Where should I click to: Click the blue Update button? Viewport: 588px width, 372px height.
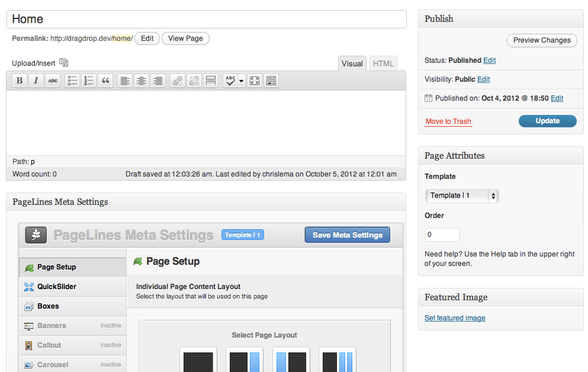click(547, 121)
